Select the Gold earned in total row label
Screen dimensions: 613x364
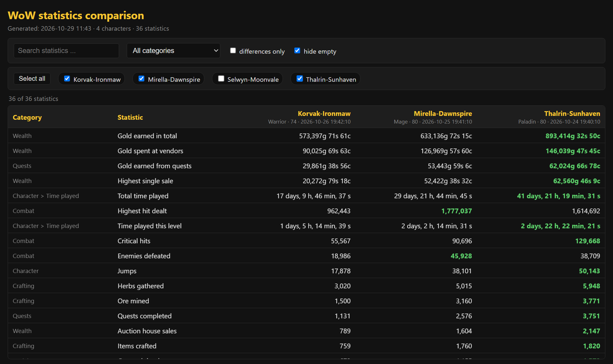point(147,136)
